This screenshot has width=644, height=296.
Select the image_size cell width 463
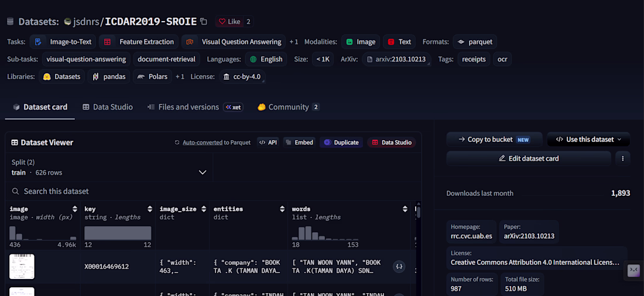point(182,266)
